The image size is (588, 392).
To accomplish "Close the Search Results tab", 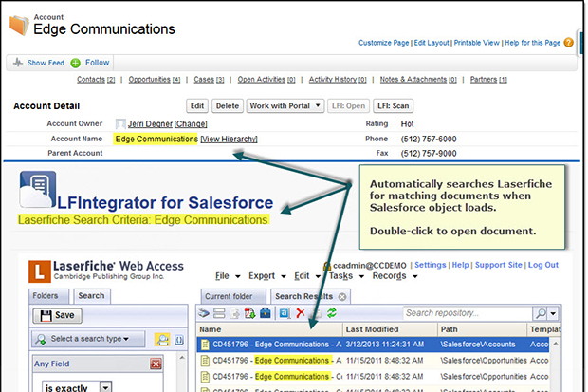I will pyautogui.click(x=342, y=297).
